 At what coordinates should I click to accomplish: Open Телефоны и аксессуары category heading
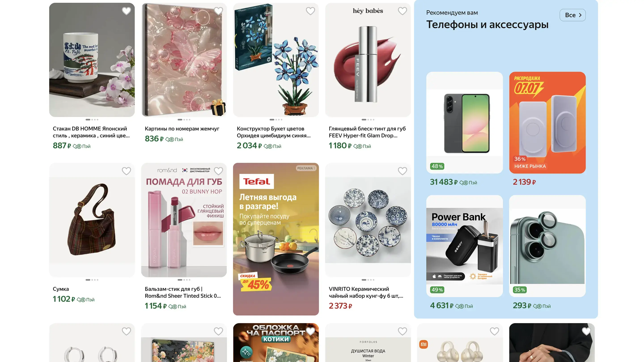click(487, 25)
